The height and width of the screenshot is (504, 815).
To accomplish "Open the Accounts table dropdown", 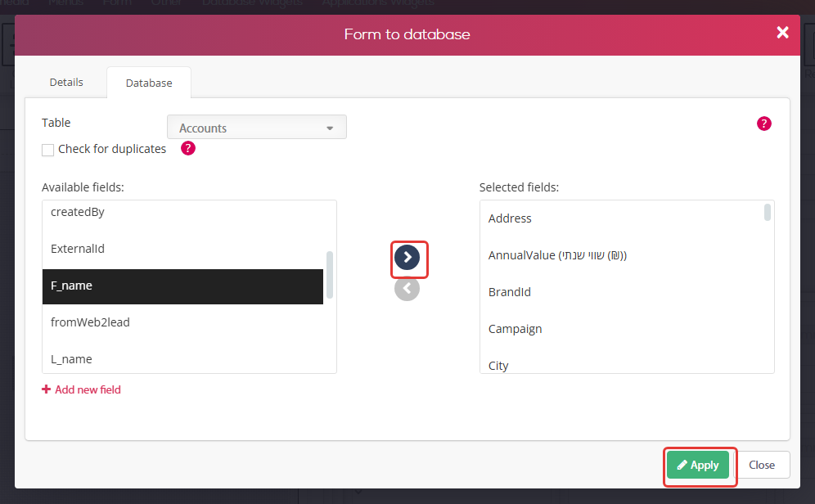I will (257, 128).
